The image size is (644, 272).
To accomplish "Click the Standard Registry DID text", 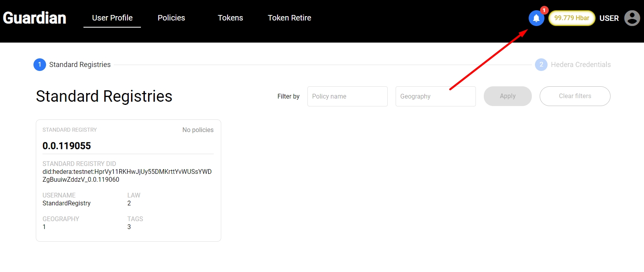I will [x=127, y=175].
